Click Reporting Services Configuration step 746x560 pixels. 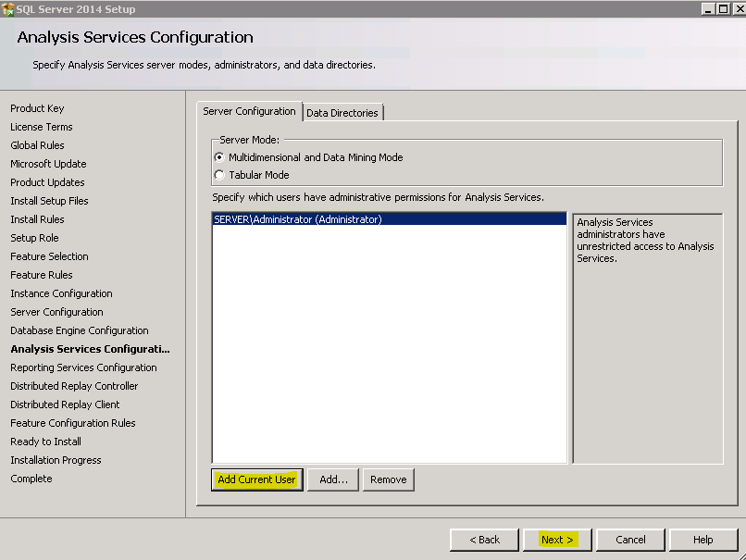[x=83, y=367]
